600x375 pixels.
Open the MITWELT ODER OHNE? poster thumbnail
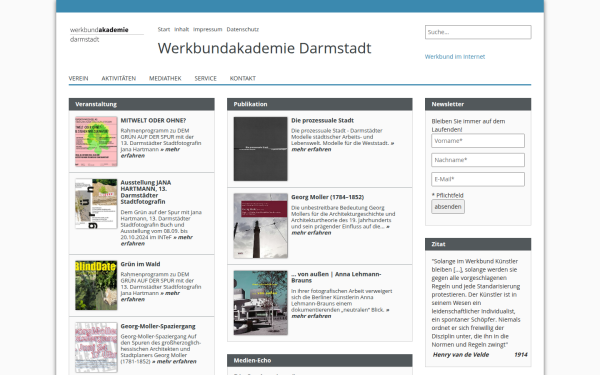[96, 142]
